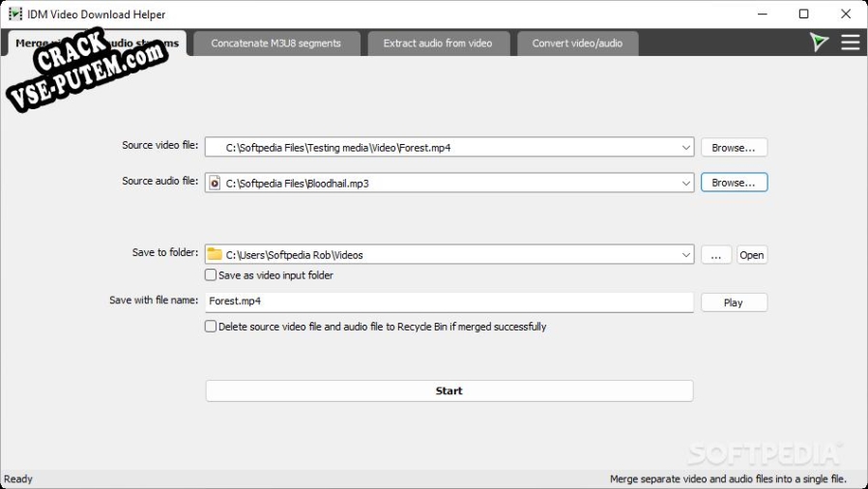Click the Play button beside file name

coord(734,302)
